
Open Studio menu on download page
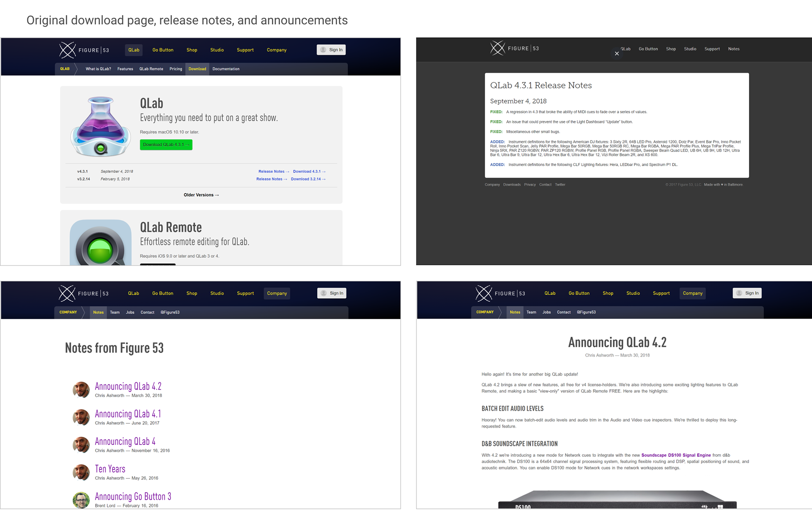pyautogui.click(x=217, y=50)
